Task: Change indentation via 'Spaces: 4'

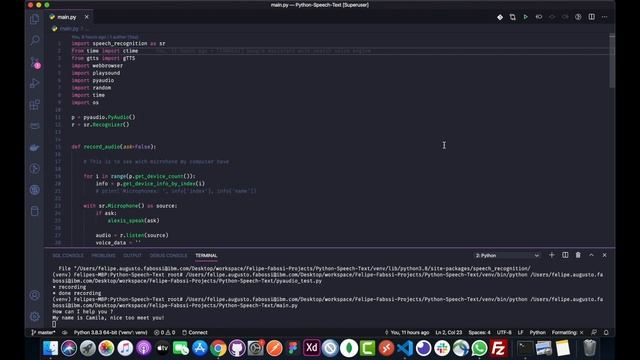Action: point(480,333)
